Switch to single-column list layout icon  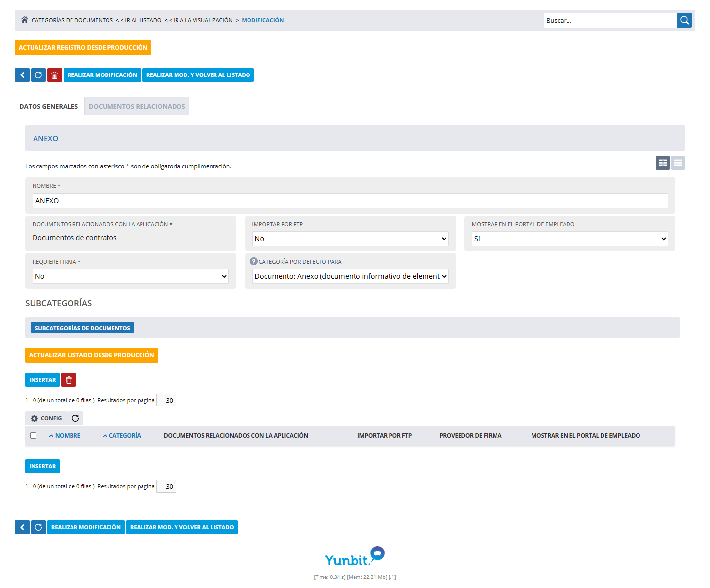[678, 163]
